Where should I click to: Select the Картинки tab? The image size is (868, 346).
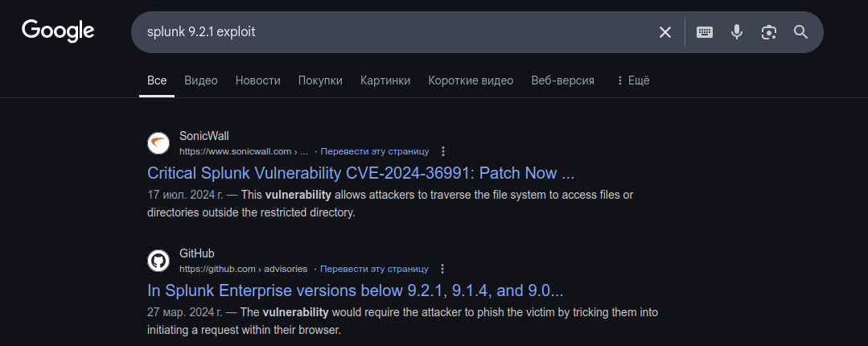tap(385, 80)
